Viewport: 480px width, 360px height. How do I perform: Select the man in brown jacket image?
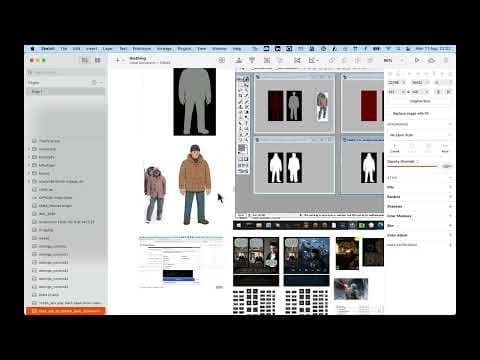pyautogui.click(x=195, y=184)
